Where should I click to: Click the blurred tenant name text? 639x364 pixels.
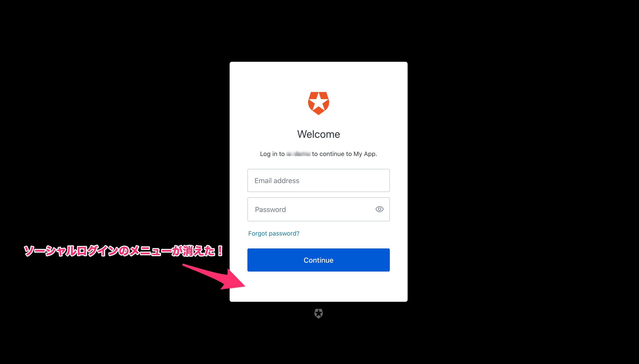coord(298,154)
